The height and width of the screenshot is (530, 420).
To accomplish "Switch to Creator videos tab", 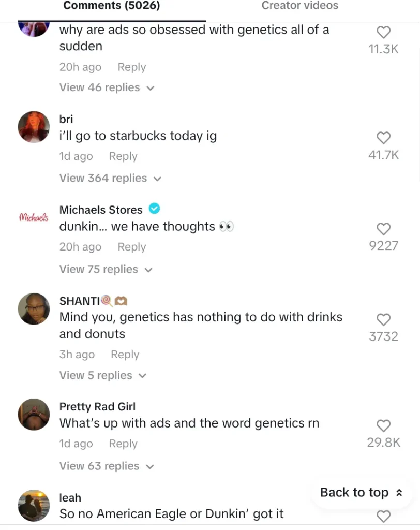I will tap(299, 6).
